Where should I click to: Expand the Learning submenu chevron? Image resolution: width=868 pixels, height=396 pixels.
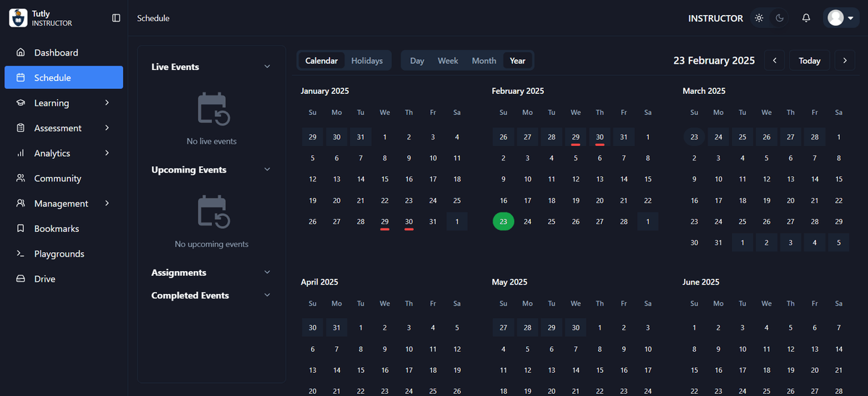pyautogui.click(x=107, y=103)
